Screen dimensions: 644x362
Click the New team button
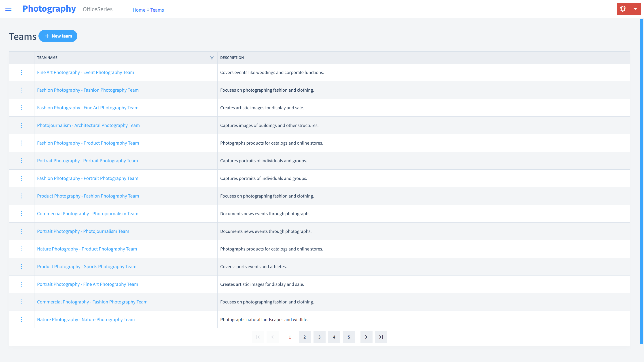click(58, 36)
